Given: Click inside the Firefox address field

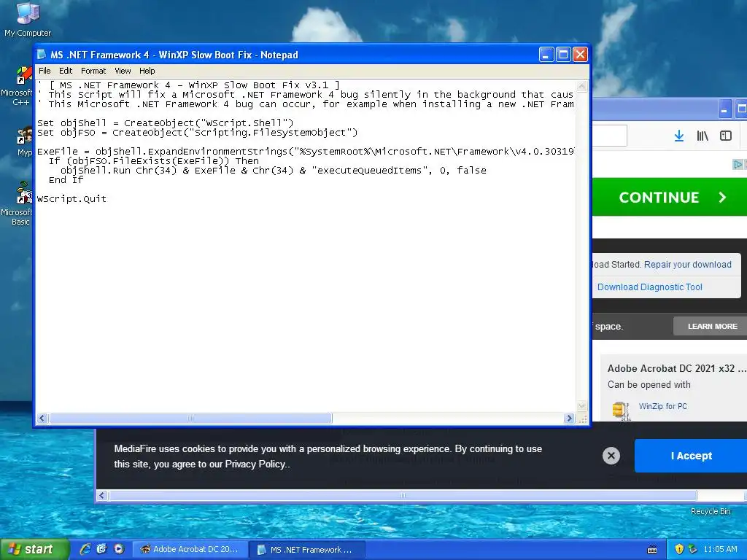Looking at the screenshot, I should tap(609, 136).
